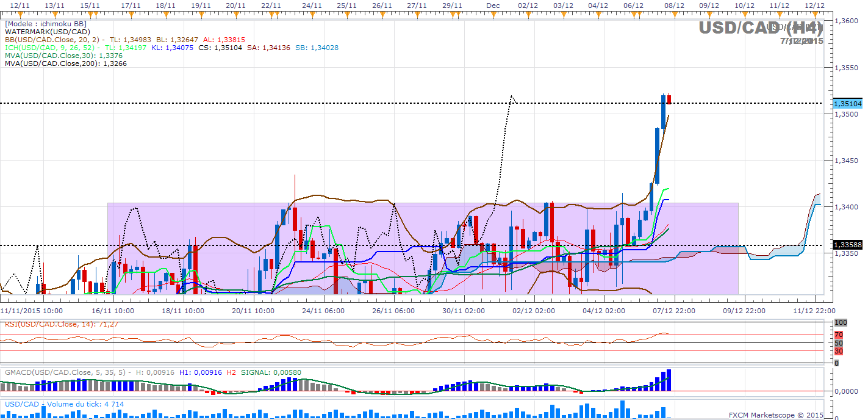Click the CS: 1,35104 legend value
868x420 pixels.
(220, 47)
